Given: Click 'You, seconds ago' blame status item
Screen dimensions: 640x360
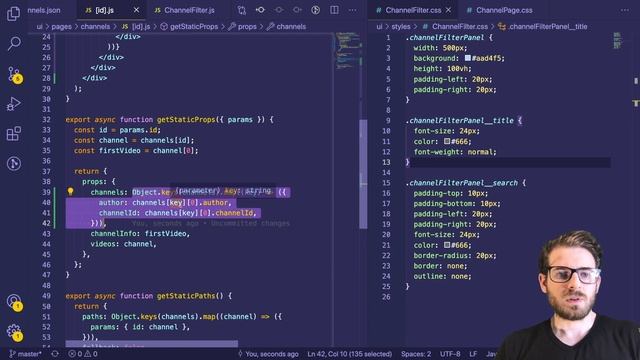Looking at the screenshot, I should [x=268, y=354].
